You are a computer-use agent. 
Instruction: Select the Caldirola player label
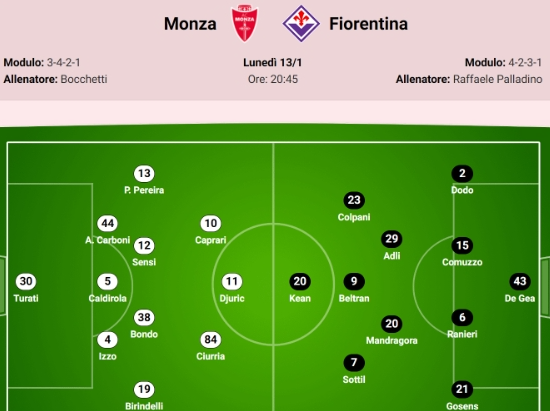pos(107,298)
